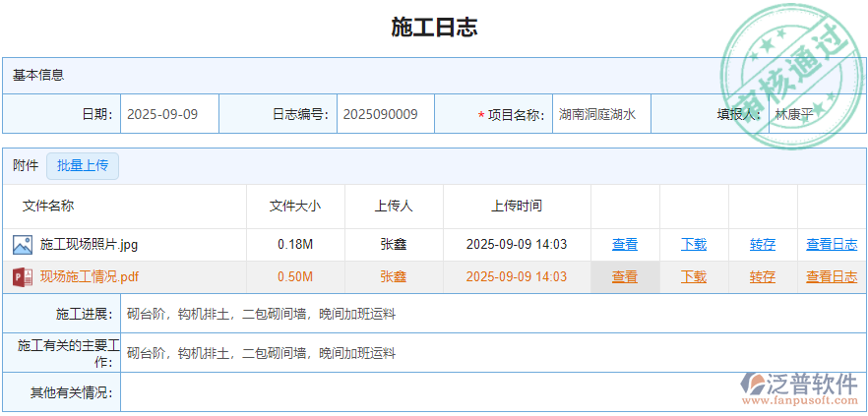This screenshot has width=868, height=416.
Task: Select the file name 施工现场照片.jpg
Action: [x=90, y=245]
